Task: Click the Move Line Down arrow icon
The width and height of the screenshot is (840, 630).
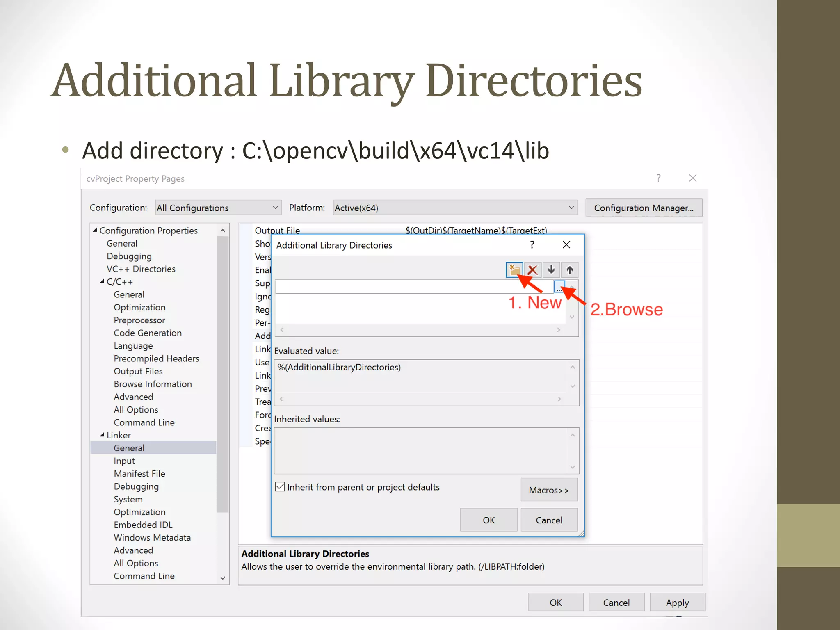Action: tap(551, 270)
